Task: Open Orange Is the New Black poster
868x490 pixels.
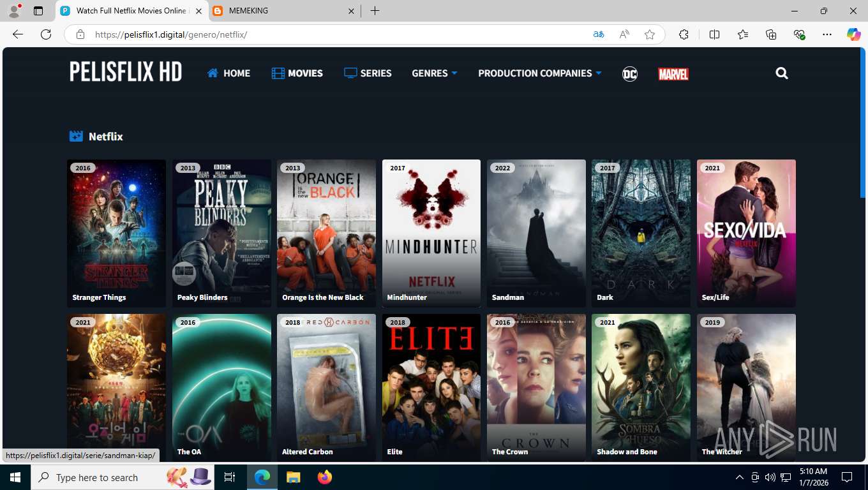Action: [326, 233]
